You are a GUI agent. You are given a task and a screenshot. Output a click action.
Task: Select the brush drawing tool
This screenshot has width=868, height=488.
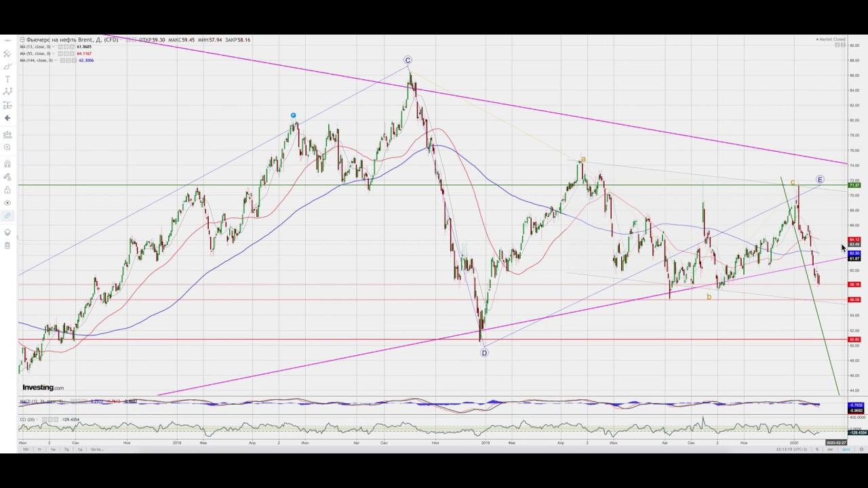pos(8,66)
